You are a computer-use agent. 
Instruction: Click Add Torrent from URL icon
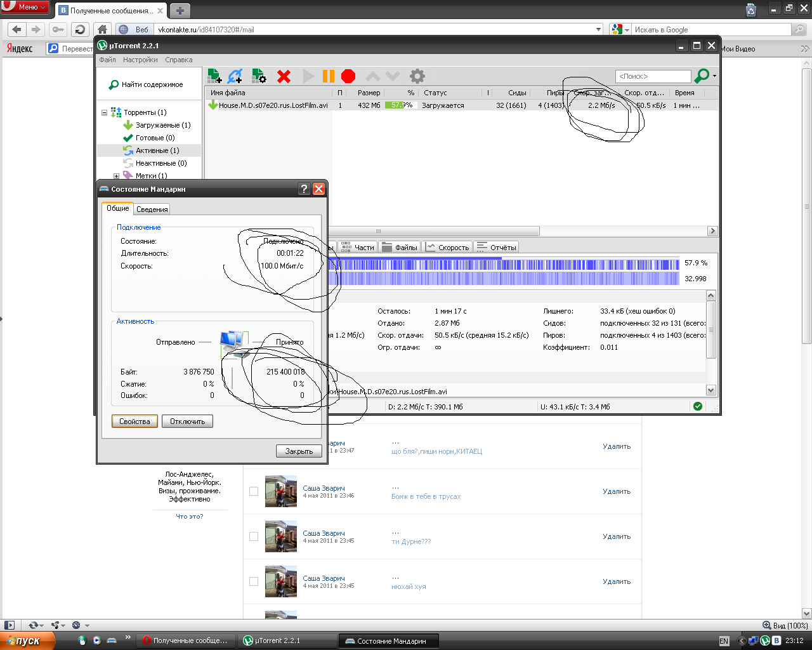tap(235, 76)
